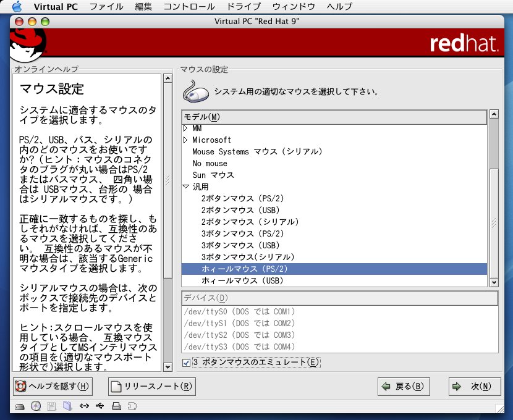Click the ヘルプを隠す(H) button
513x420 pixels.
[x=53, y=387]
